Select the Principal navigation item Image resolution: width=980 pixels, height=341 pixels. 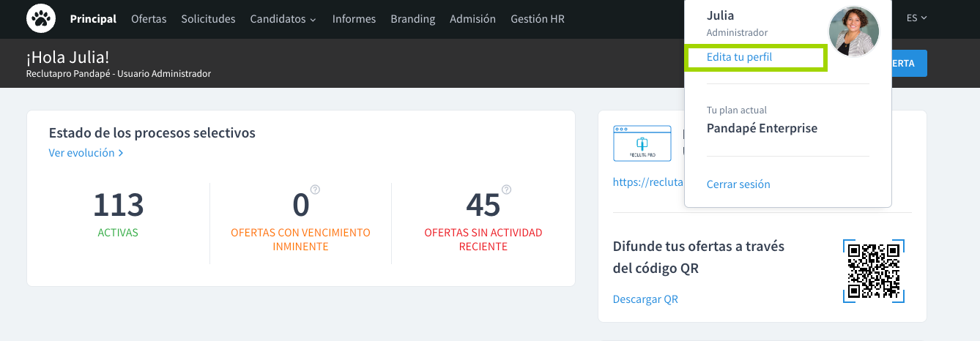(x=93, y=19)
